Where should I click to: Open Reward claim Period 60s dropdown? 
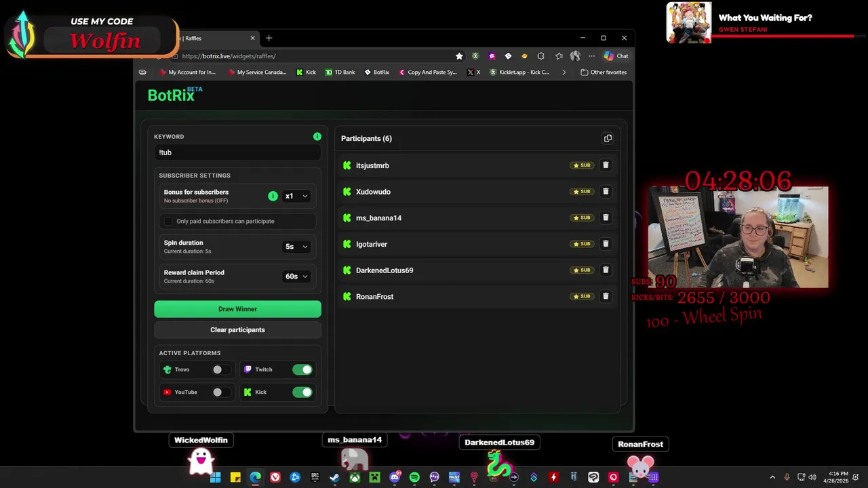tap(296, 277)
